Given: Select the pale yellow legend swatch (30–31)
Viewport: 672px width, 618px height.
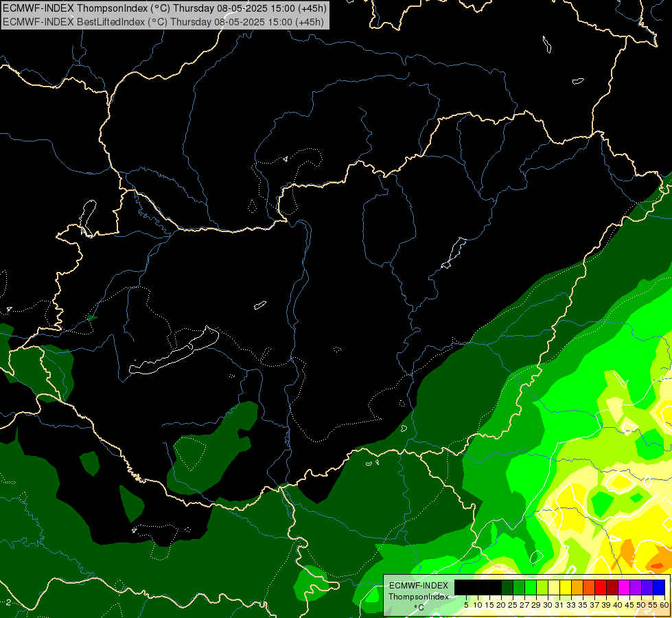Looking at the screenshot, I should click(x=554, y=587).
